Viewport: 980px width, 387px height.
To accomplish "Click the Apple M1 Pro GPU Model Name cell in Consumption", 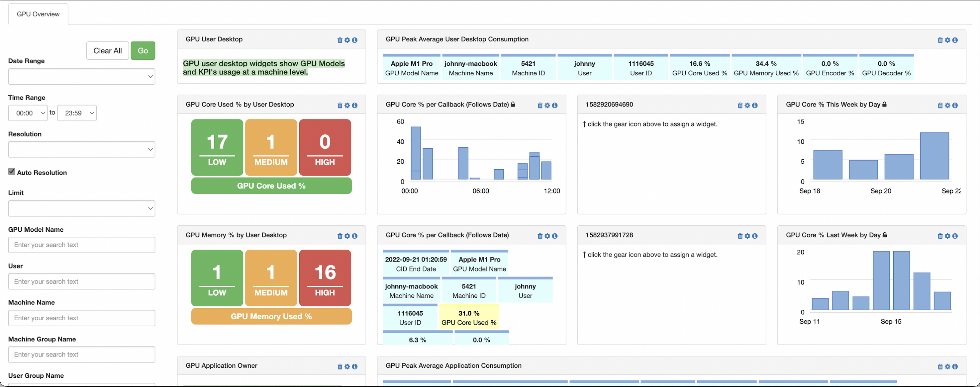I will (x=412, y=68).
